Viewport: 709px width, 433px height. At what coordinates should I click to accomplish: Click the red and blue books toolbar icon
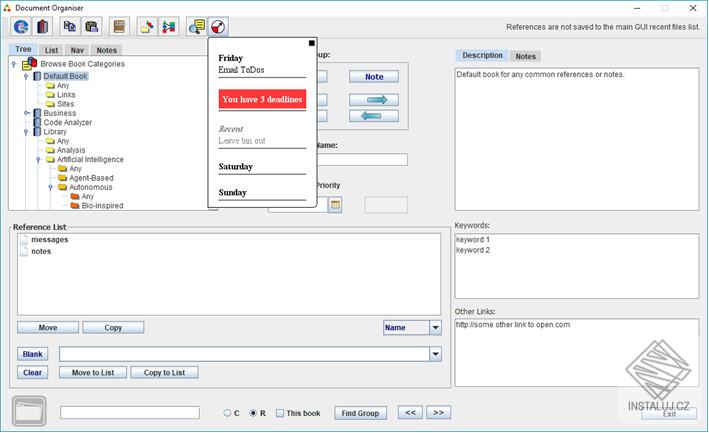pyautogui.click(x=43, y=27)
